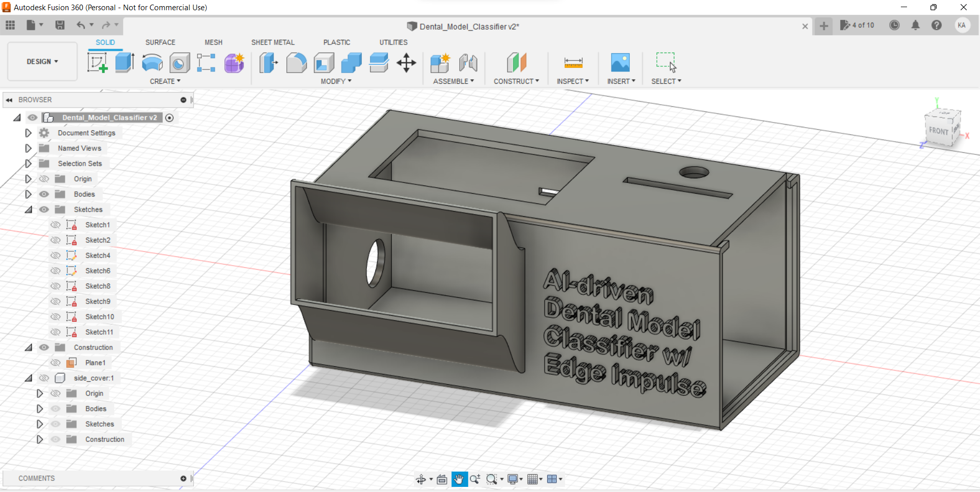Expand the Named Views node
Viewport: 980px width, 492px height.
29,148
